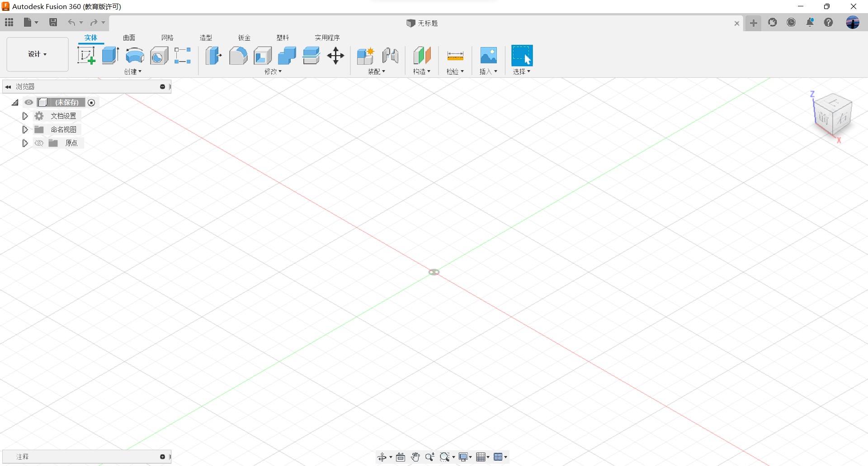The height and width of the screenshot is (466, 868).
Task: Click the Measure ruler icon
Action: tap(455, 56)
